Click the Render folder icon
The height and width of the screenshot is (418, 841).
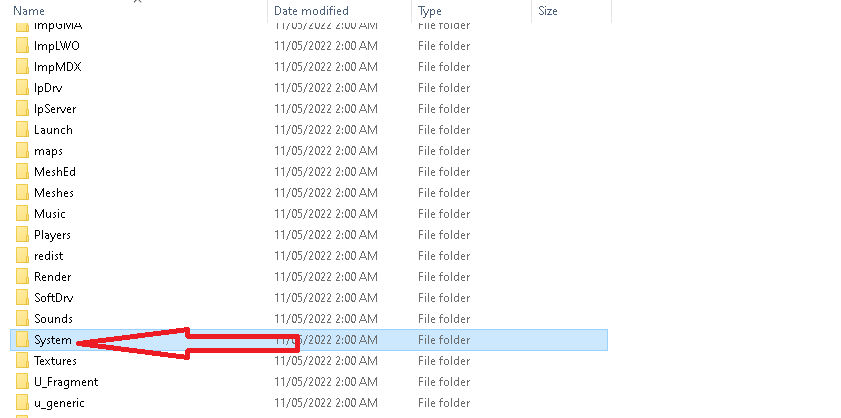pos(23,277)
